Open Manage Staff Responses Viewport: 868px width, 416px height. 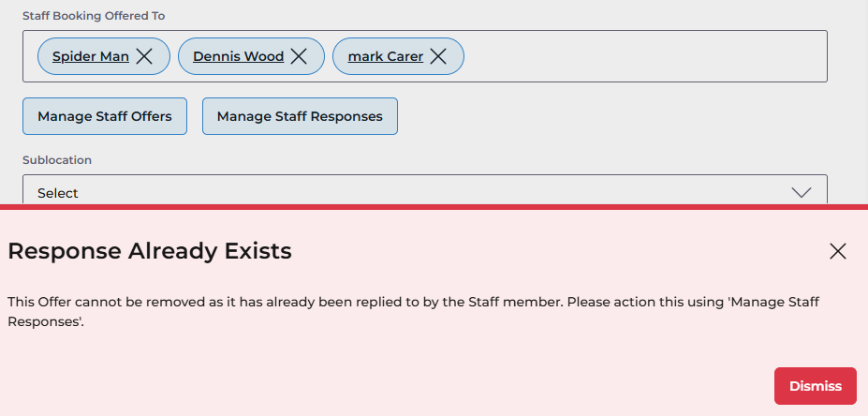tap(300, 116)
